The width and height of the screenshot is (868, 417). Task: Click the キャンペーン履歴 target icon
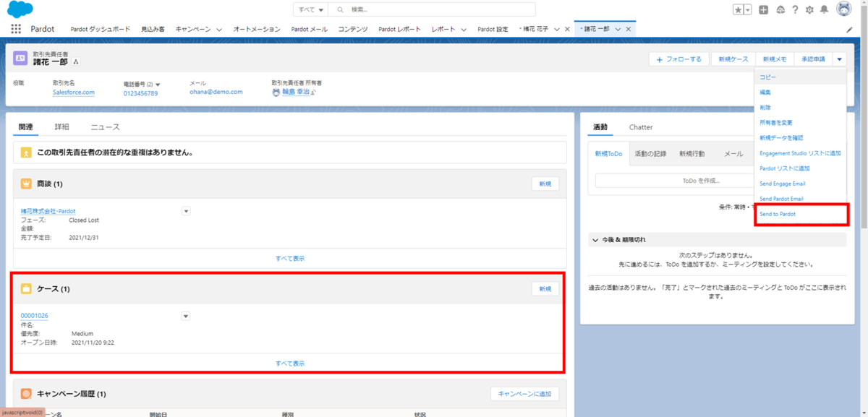tap(26, 394)
